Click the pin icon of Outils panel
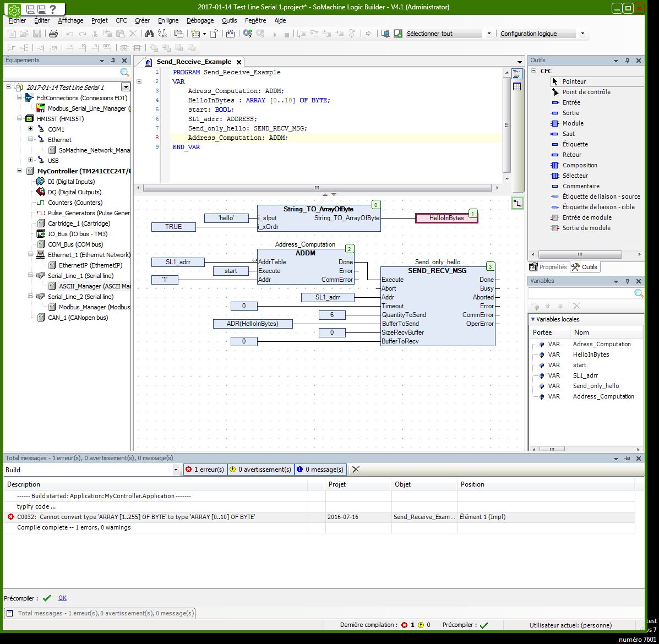 click(x=628, y=61)
